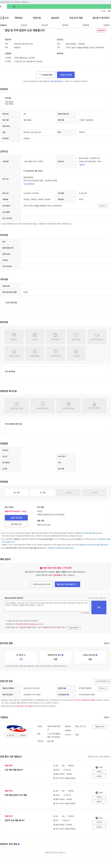Click the 식사제공 welfare icon
This screenshot has width=111, height=868.
tap(76, 353)
